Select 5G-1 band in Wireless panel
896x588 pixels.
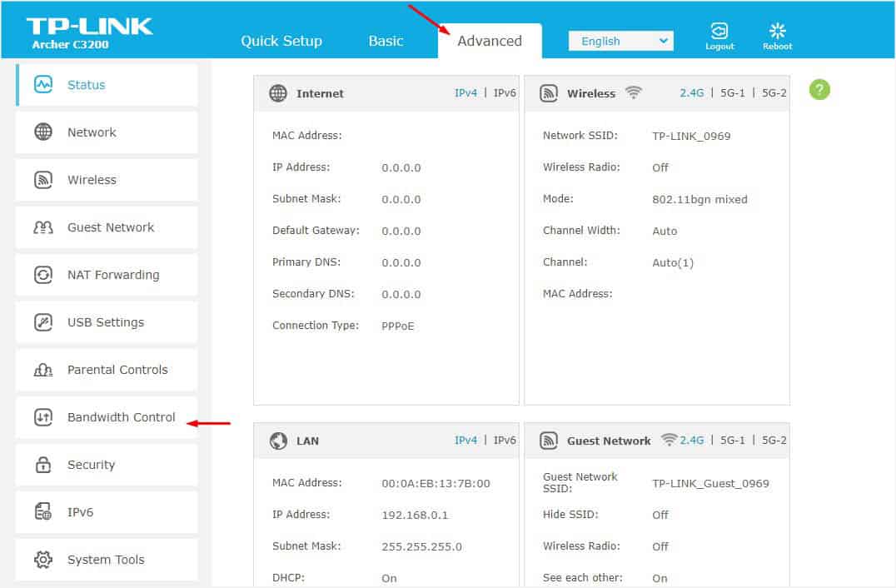(733, 93)
